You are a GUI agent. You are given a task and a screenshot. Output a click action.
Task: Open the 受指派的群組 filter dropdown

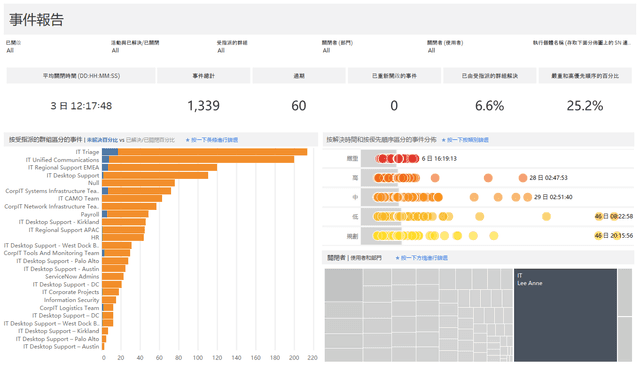[x=221, y=51]
